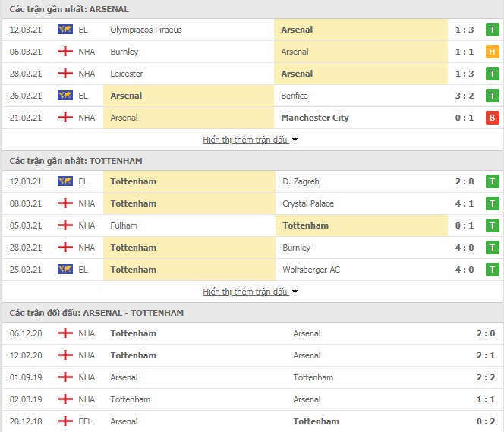Click the green T badge for Olympiacos Piraeus match

(492, 30)
